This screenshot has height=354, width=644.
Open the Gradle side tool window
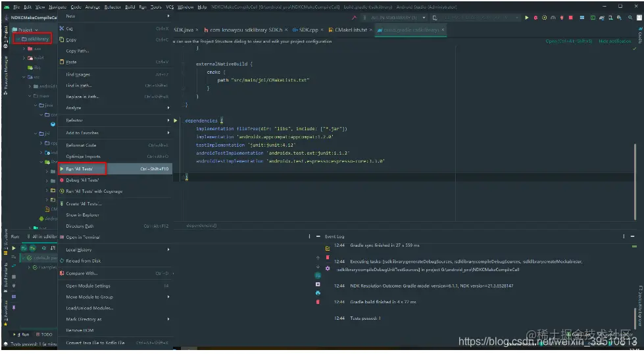pyautogui.click(x=640, y=36)
